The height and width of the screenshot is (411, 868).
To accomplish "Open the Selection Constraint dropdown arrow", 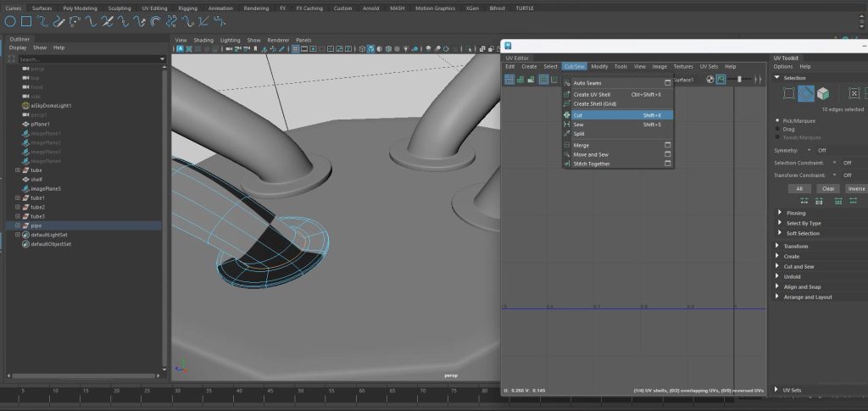I will coord(834,163).
